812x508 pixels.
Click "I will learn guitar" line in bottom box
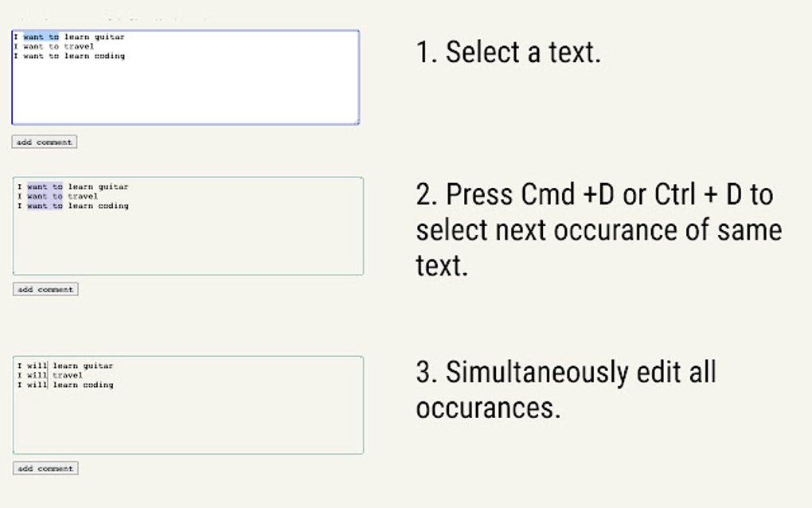65,366
